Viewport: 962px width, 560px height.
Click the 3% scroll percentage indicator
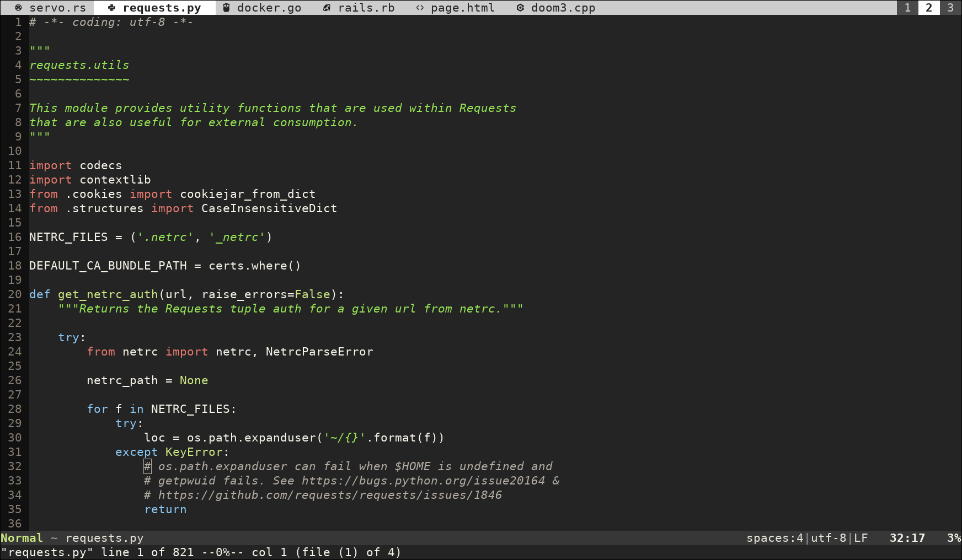tap(954, 538)
